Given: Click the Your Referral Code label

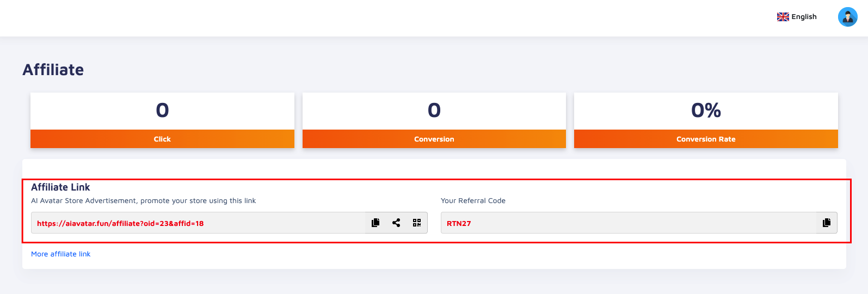Looking at the screenshot, I should click(473, 200).
